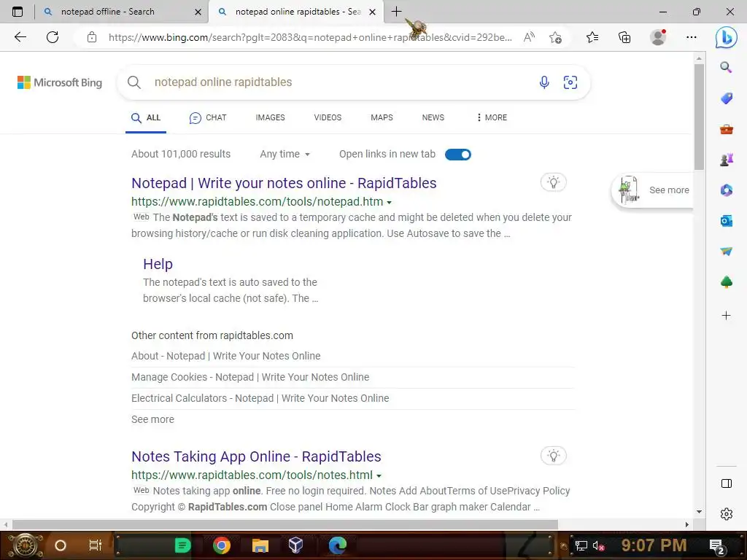The height and width of the screenshot is (560, 747).
Task: Open the sidebar Games chess icon
Action: [726, 160]
